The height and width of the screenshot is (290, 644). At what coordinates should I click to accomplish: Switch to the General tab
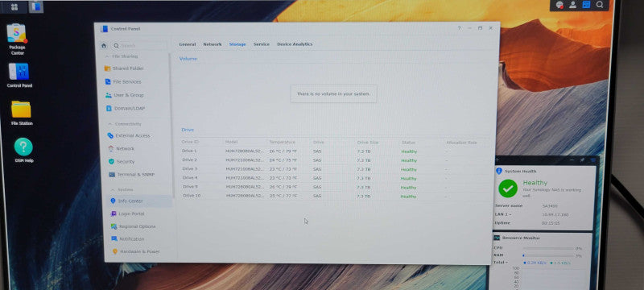point(188,44)
